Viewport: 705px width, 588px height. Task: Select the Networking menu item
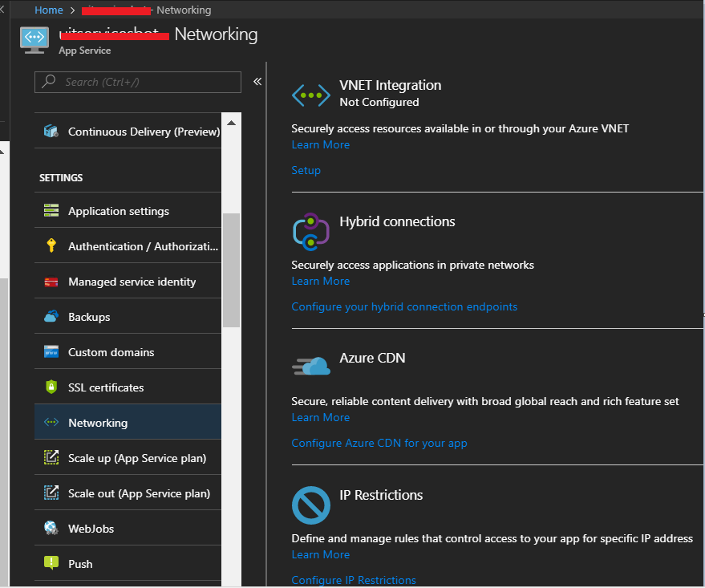click(x=128, y=423)
